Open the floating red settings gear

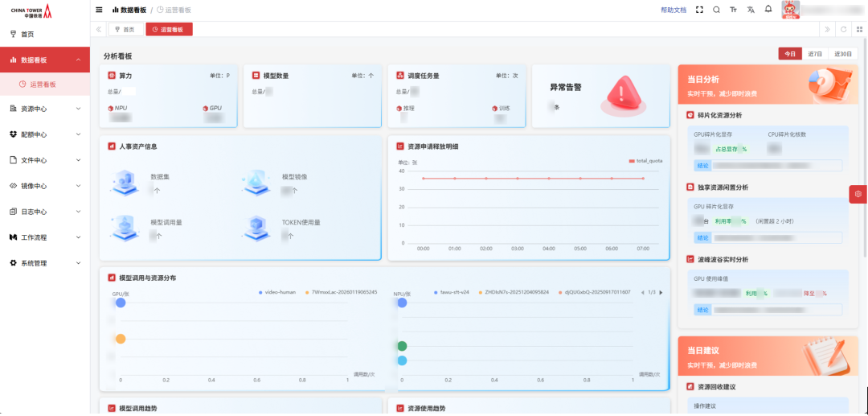858,194
